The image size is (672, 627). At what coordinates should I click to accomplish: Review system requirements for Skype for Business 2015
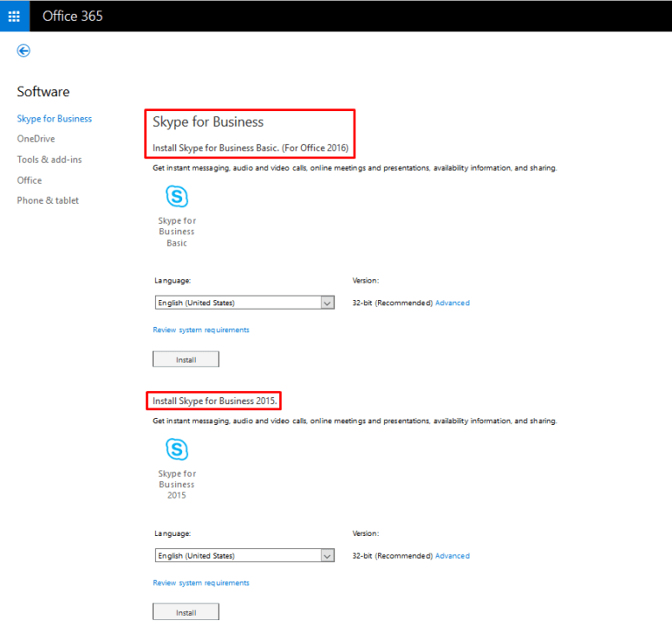pyautogui.click(x=201, y=583)
